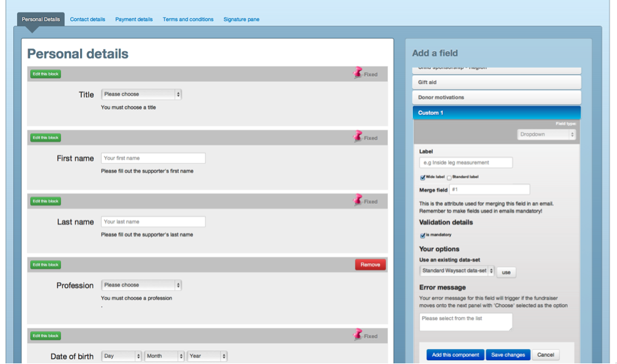Switch to the Contact details tab

pos(87,20)
